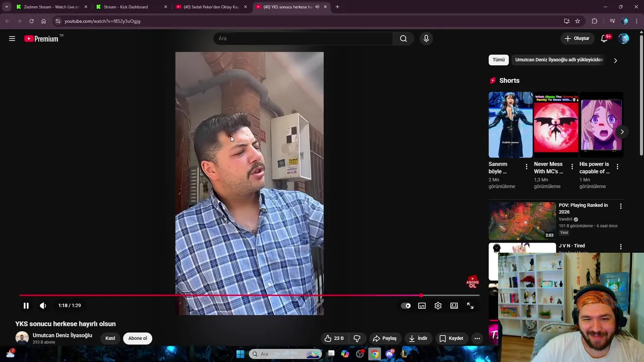The width and height of the screenshot is (644, 362).
Task: Download the video with İndir
Action: pyautogui.click(x=418, y=338)
